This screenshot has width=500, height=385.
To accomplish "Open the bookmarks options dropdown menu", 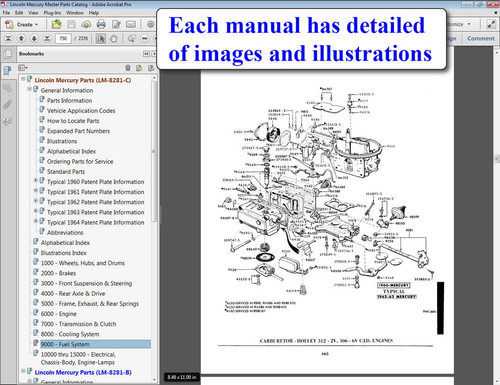I will click(23, 68).
